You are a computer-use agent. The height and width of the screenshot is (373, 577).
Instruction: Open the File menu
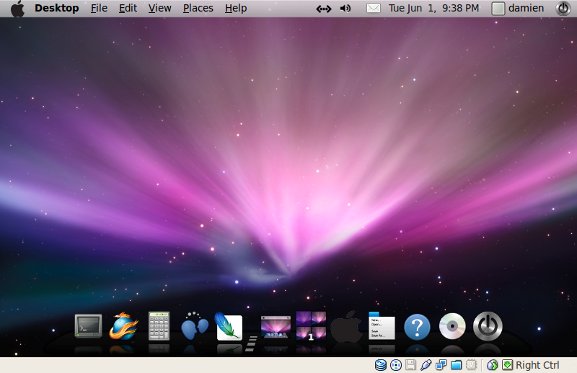tap(99, 8)
